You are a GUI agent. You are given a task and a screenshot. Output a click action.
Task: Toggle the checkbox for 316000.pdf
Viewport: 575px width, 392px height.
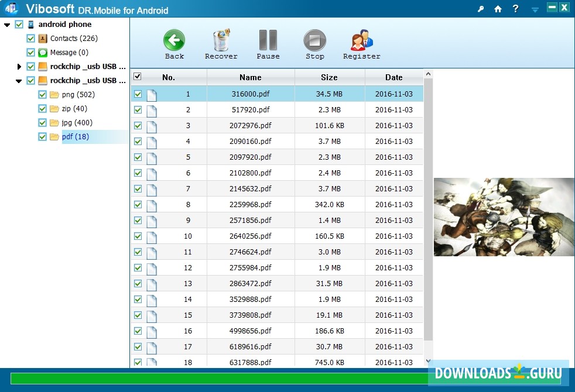[x=138, y=94]
